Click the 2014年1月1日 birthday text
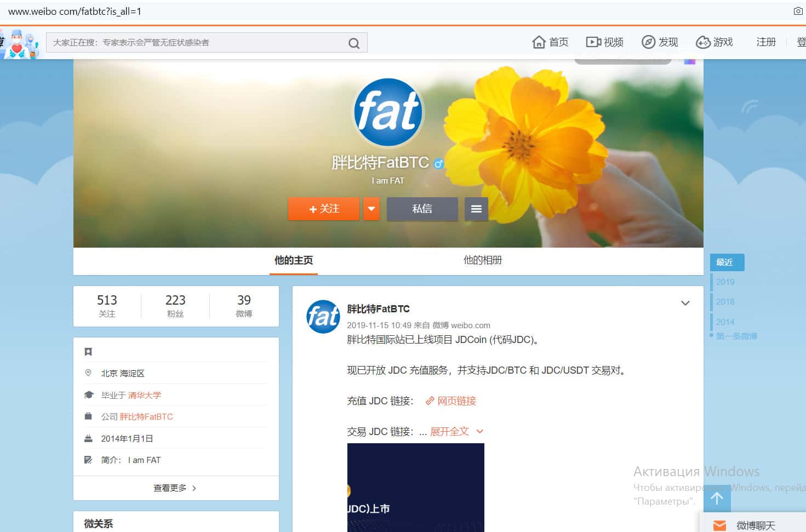Screen dimensions: 806x532 (127, 438)
